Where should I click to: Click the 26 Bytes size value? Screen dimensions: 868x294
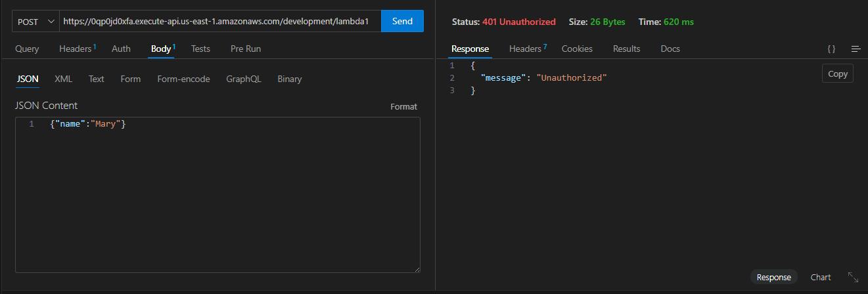[x=607, y=22]
